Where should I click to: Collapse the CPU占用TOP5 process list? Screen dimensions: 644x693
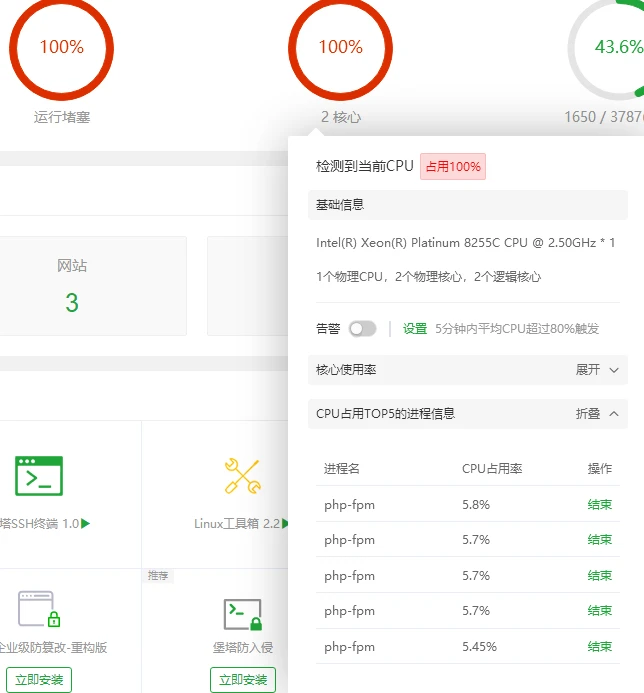pos(598,414)
